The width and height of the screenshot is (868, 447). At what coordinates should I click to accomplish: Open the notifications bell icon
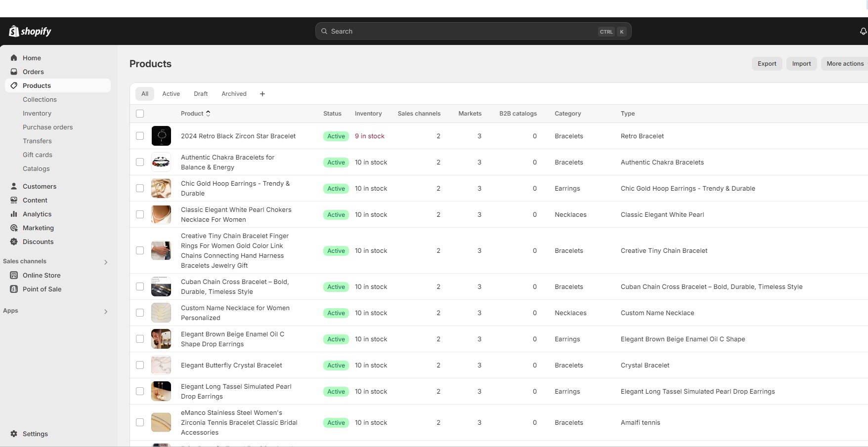click(863, 31)
